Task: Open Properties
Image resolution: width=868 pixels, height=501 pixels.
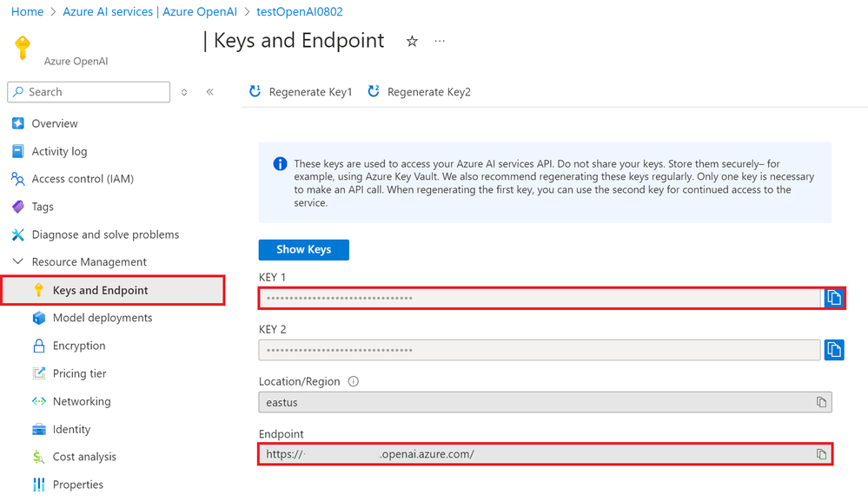Action: (x=78, y=485)
